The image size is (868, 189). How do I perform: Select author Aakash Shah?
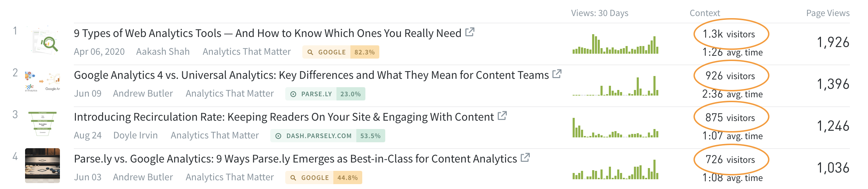163,52
